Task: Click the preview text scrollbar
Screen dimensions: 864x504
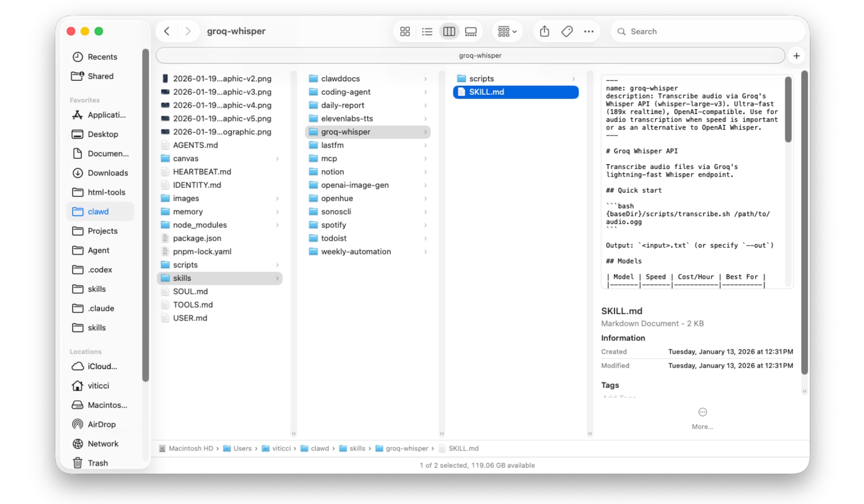Action: [788, 110]
